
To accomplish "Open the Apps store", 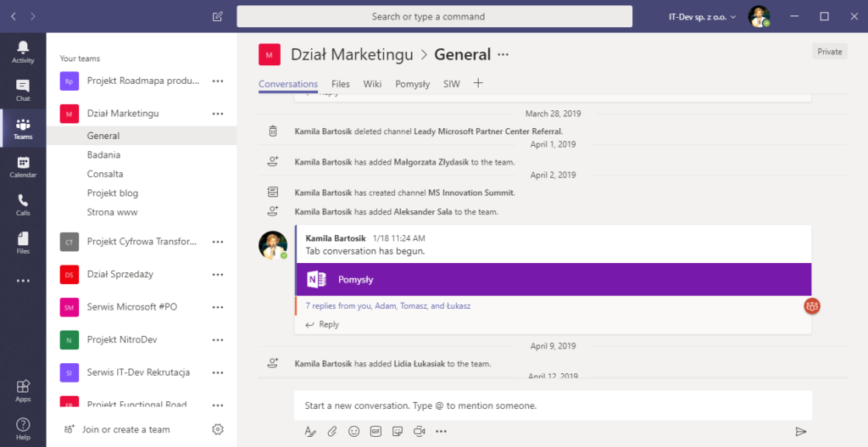I will point(23,391).
